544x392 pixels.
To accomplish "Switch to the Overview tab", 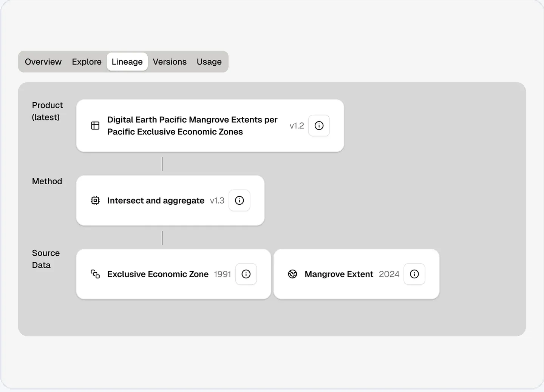I will click(43, 62).
